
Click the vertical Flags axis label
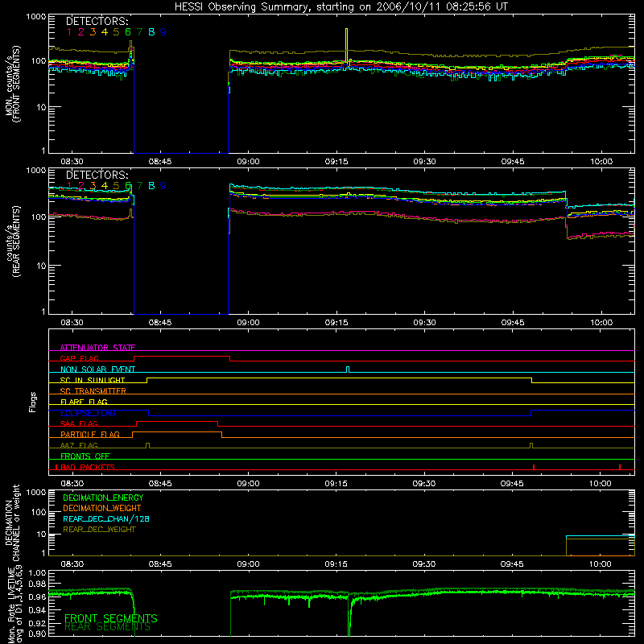pyautogui.click(x=33, y=402)
